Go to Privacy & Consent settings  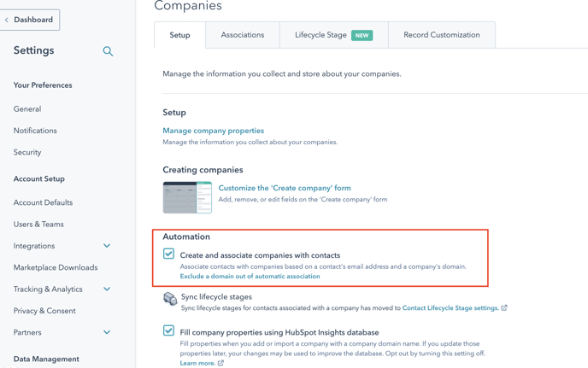point(44,311)
